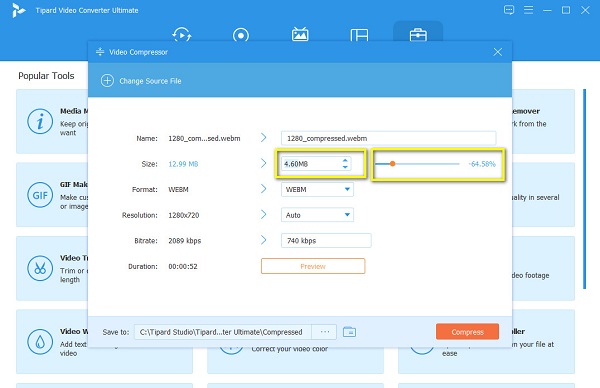Click the feedback chat icon

tap(509, 10)
